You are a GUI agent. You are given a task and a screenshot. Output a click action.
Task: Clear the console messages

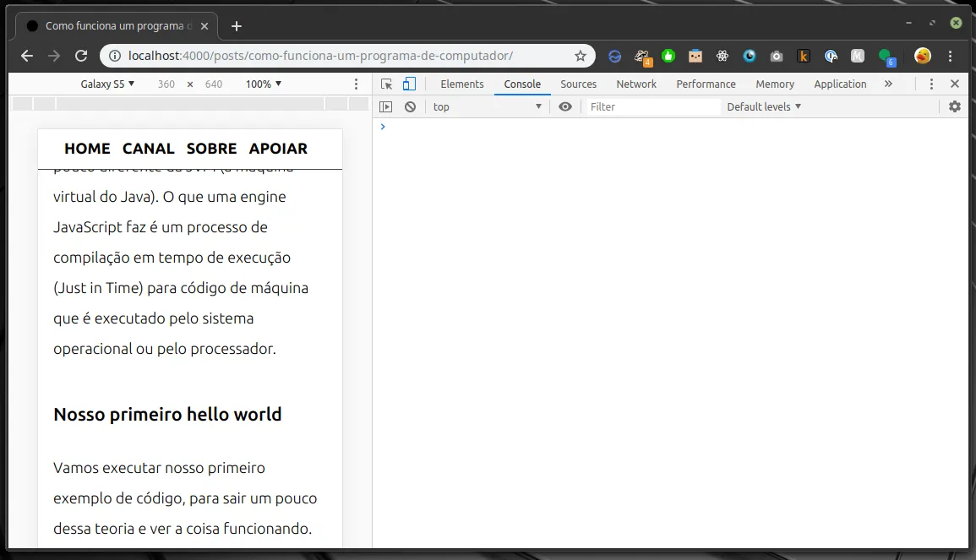[x=409, y=106]
